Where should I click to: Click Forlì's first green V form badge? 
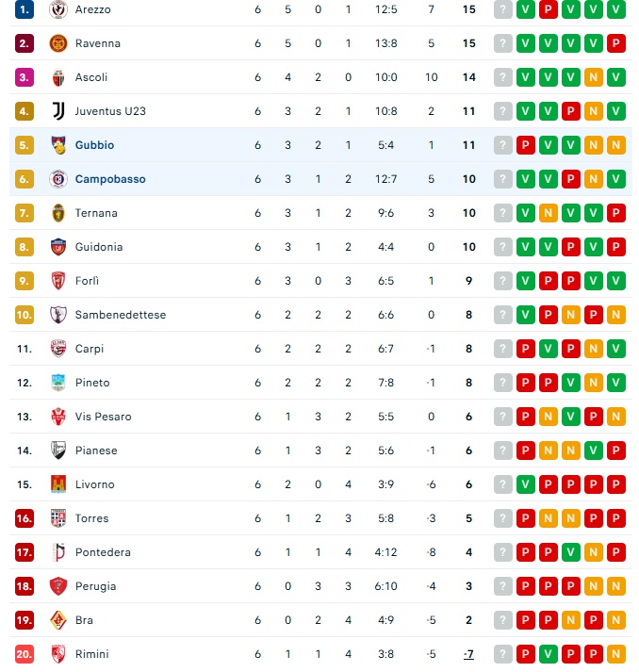[x=525, y=281]
